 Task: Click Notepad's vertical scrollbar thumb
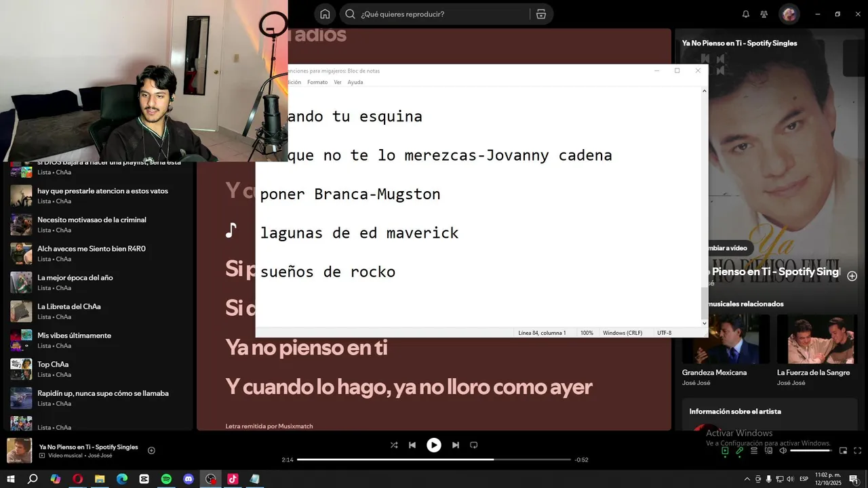(704, 303)
